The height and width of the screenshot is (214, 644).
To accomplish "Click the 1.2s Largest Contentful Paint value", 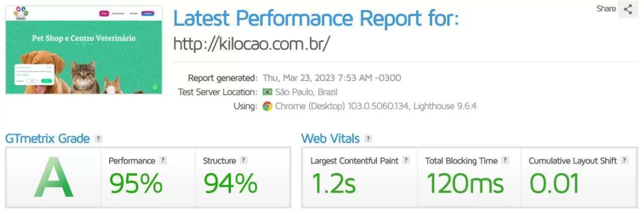I will tap(333, 183).
